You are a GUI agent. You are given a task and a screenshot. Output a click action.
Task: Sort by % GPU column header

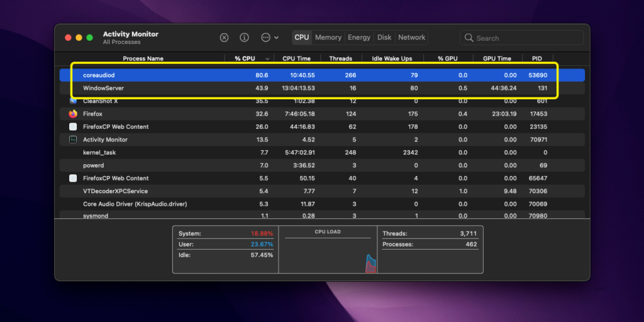click(448, 58)
